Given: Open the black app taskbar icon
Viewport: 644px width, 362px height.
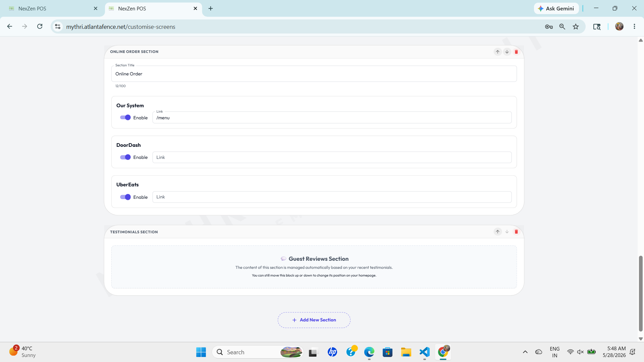Looking at the screenshot, I should pos(313,352).
